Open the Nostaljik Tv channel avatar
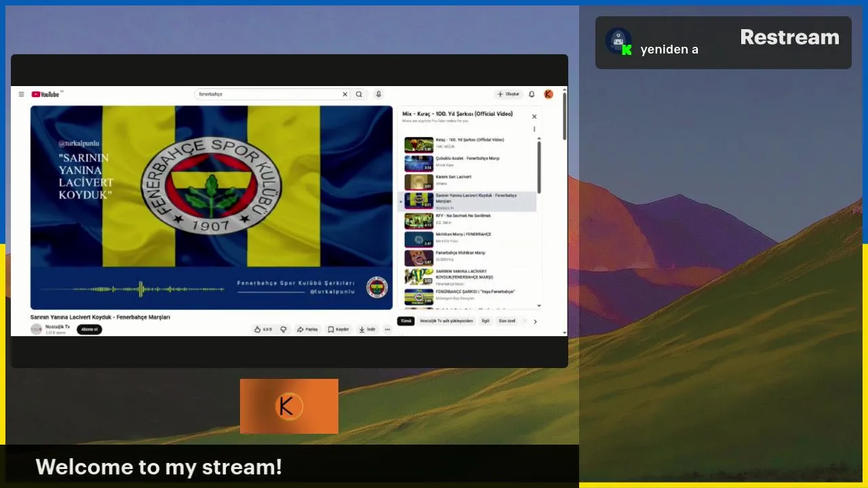The height and width of the screenshot is (488, 868). tap(37, 329)
